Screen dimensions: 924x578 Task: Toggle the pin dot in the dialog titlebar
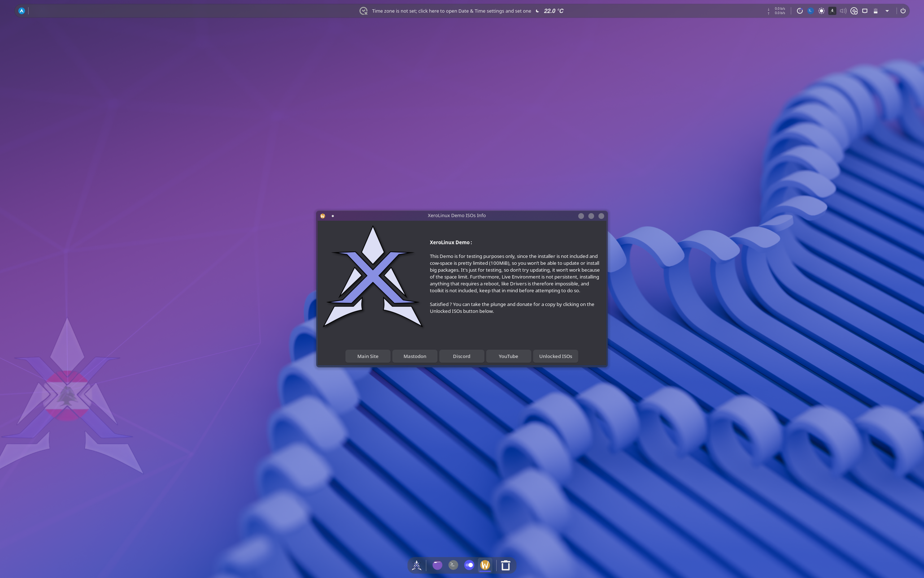(332, 216)
